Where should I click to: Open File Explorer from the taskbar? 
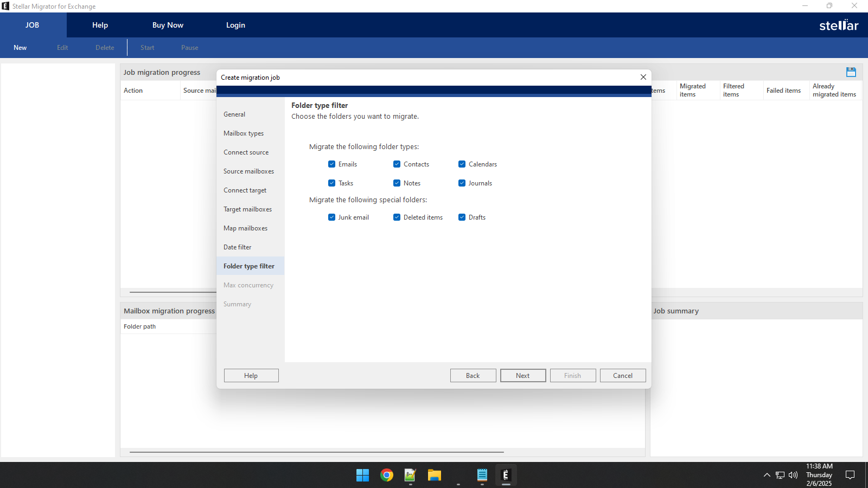click(x=434, y=476)
